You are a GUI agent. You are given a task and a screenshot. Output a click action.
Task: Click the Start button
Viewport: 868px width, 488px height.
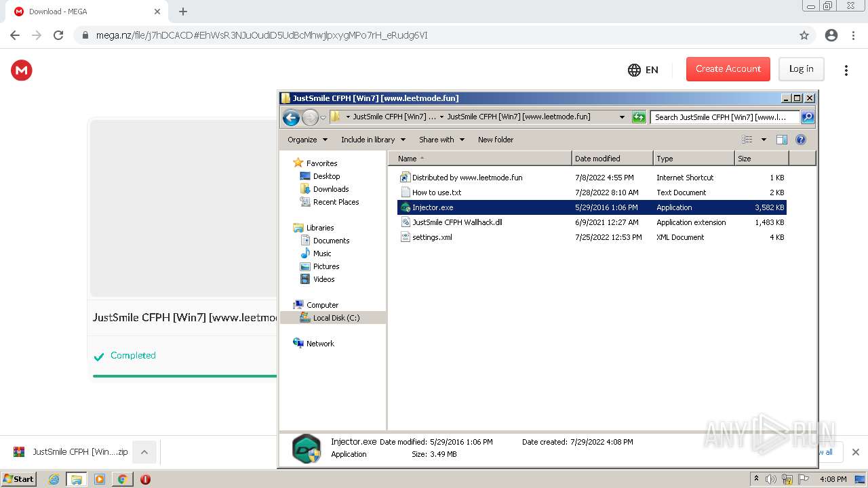18,479
